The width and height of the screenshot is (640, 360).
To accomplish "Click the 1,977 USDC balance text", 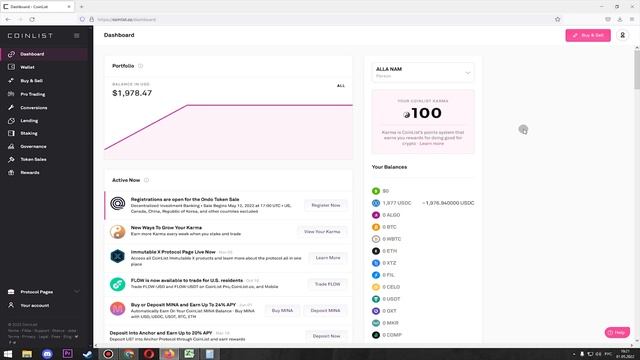I will pos(397,203).
